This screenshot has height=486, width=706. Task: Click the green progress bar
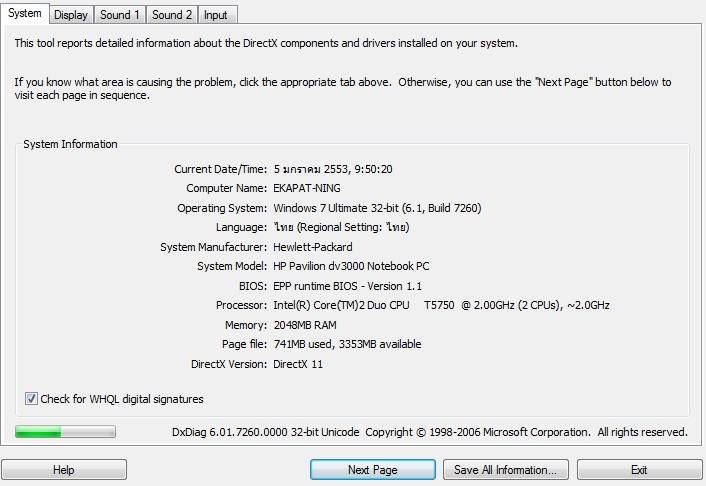coord(65,432)
